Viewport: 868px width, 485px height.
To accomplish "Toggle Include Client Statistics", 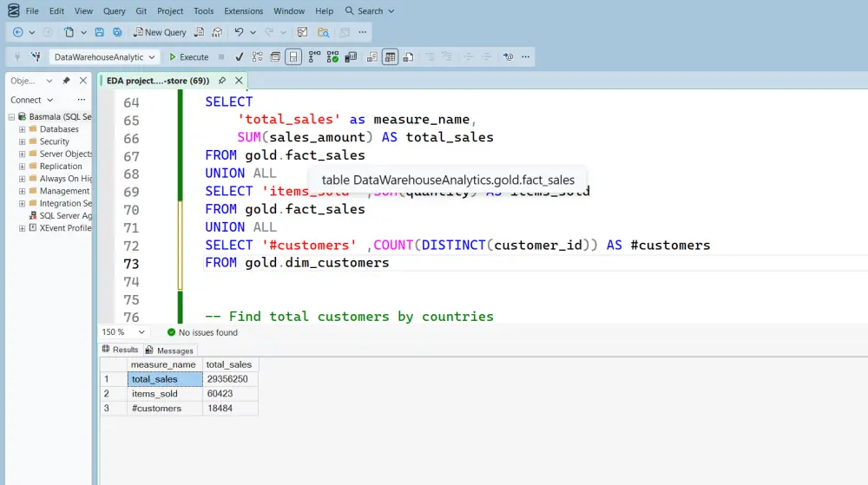I will [x=351, y=57].
